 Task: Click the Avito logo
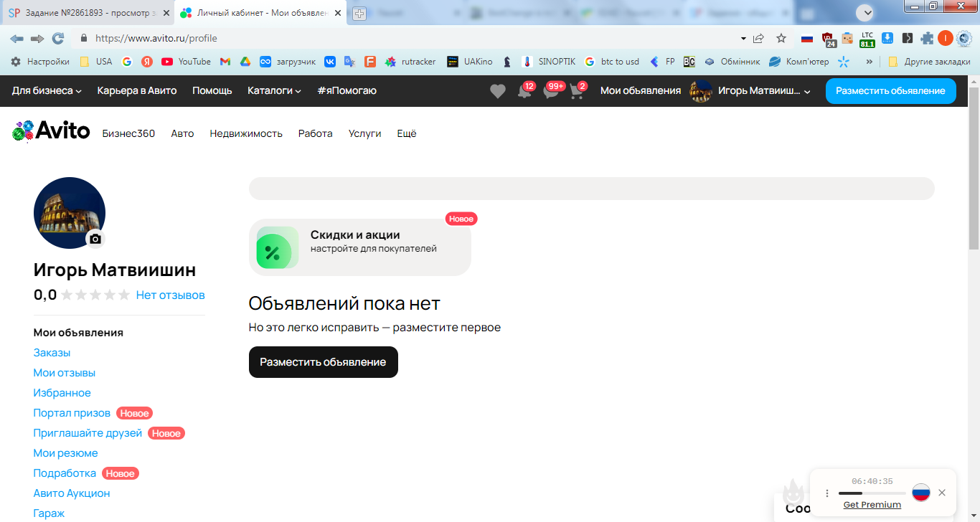(x=51, y=130)
